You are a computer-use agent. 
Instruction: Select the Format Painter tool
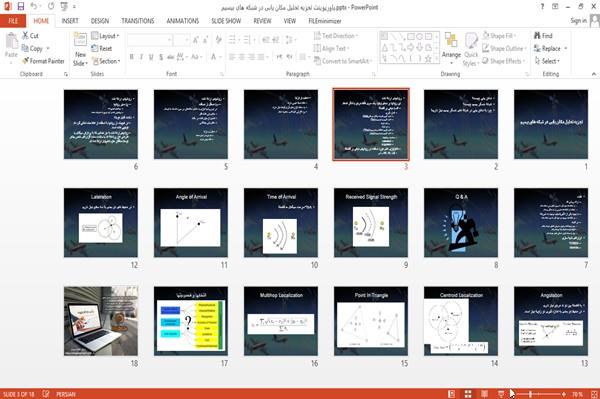click(43, 61)
